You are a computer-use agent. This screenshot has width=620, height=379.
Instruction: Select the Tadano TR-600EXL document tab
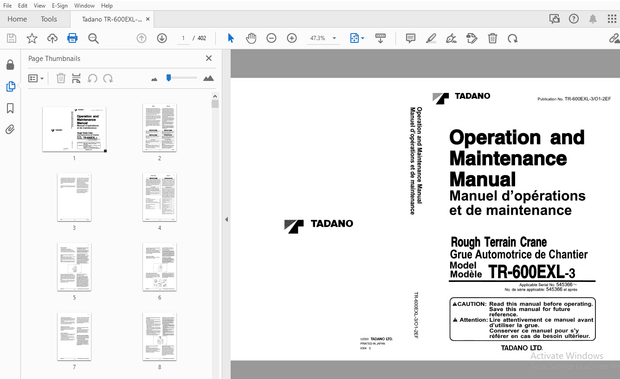point(112,19)
